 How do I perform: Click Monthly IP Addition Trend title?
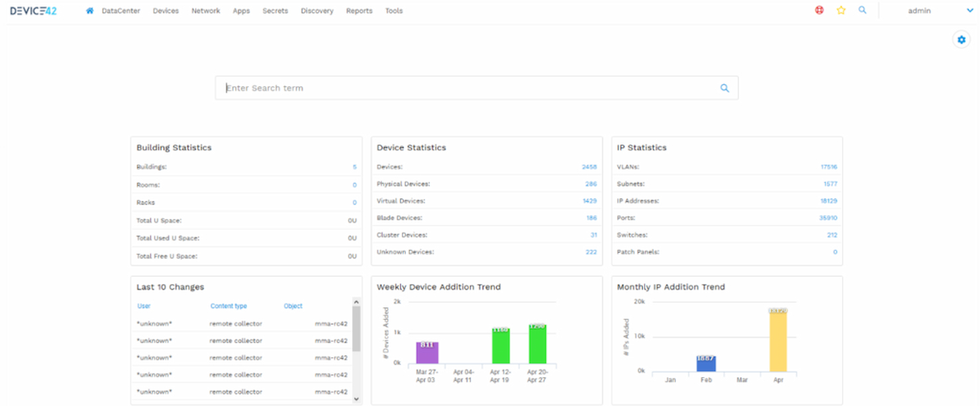pyautogui.click(x=671, y=287)
